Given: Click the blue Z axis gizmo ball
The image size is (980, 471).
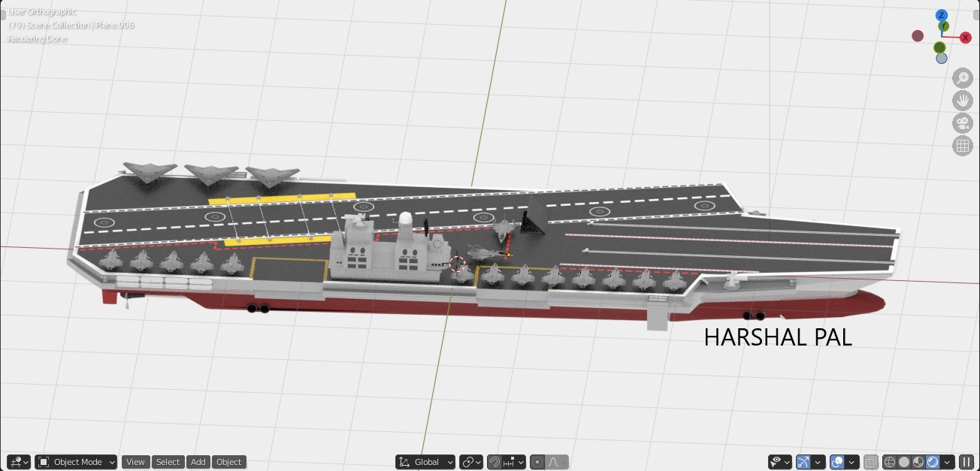Looking at the screenshot, I should [942, 15].
